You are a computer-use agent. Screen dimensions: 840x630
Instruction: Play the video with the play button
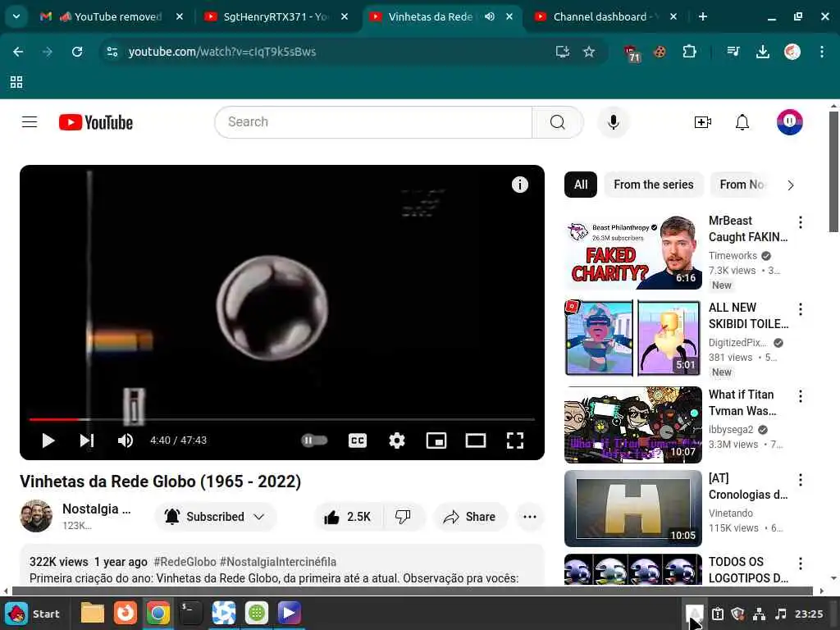pyautogui.click(x=48, y=441)
